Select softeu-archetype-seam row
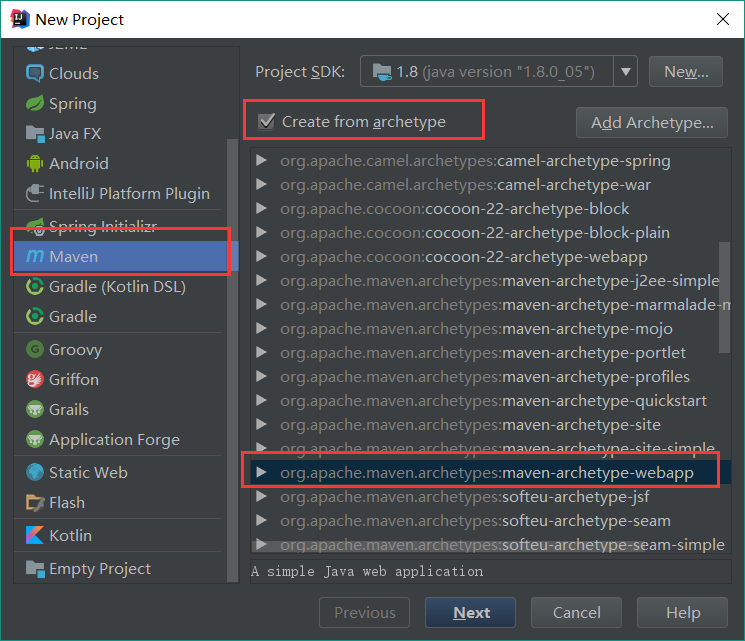Image resolution: width=745 pixels, height=641 pixels. pos(490,521)
